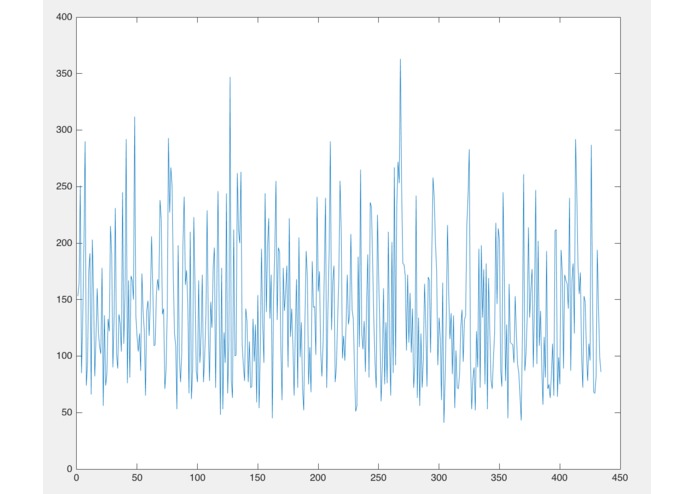Click the y-axis tick label 300

pos(64,130)
